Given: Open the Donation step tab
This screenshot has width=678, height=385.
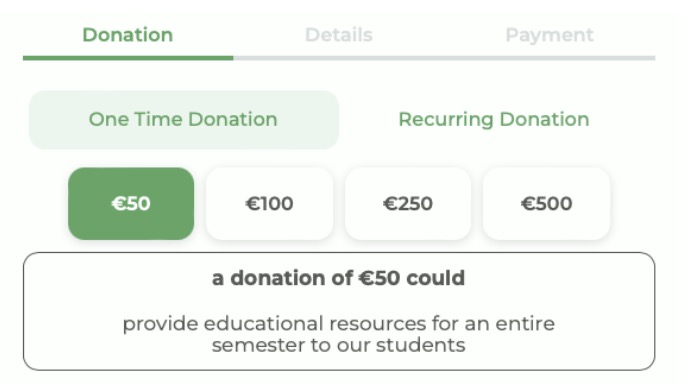Looking at the screenshot, I should pos(128,35).
